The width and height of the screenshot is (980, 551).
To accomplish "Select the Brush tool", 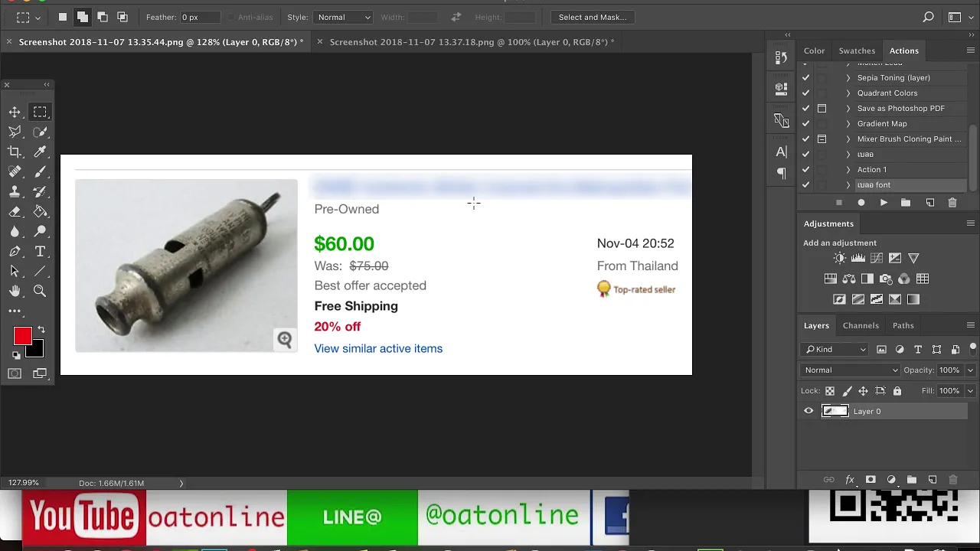I will 40,172.
